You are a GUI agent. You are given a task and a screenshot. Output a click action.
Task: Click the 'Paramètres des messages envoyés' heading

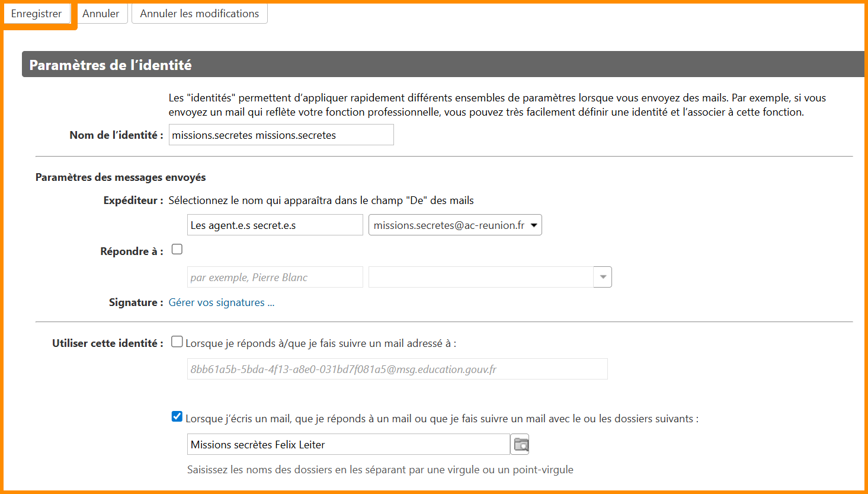(x=121, y=177)
